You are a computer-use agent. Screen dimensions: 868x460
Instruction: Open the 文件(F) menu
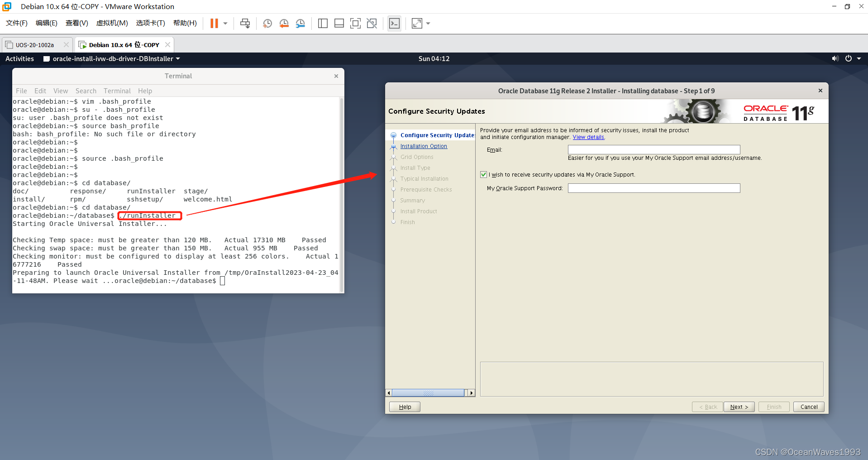point(17,23)
